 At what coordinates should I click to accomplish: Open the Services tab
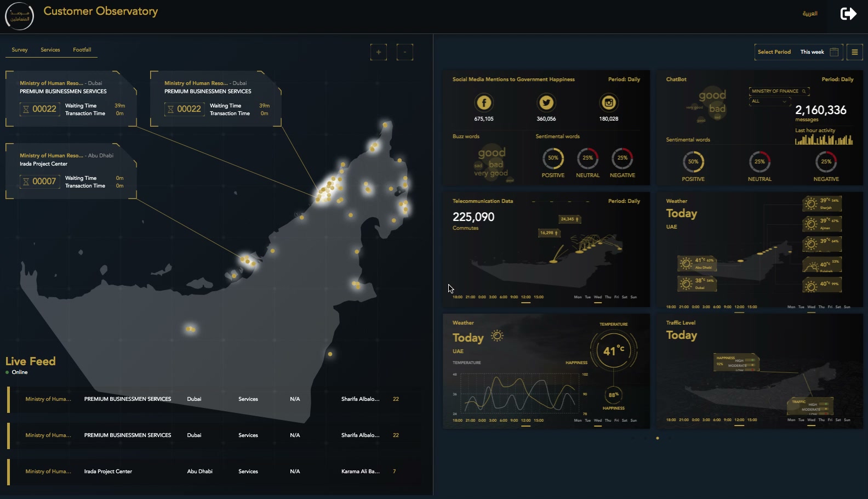[50, 50]
